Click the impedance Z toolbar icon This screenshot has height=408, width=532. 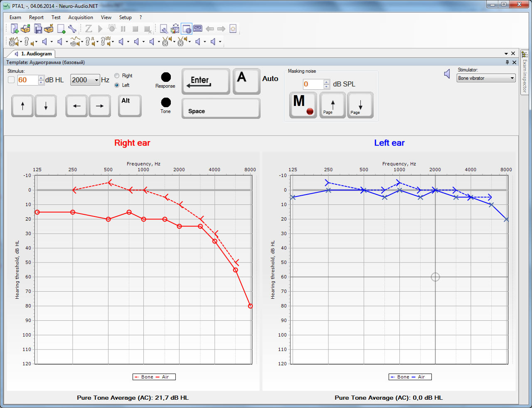click(x=89, y=29)
